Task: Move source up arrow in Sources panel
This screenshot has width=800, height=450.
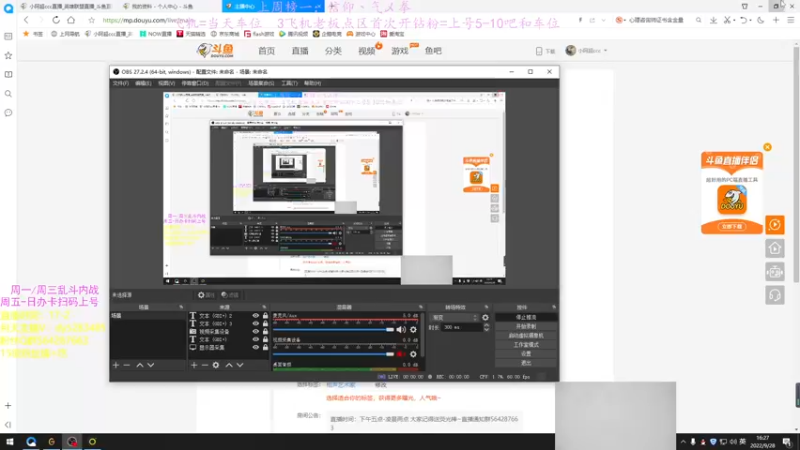Action: coord(229,365)
